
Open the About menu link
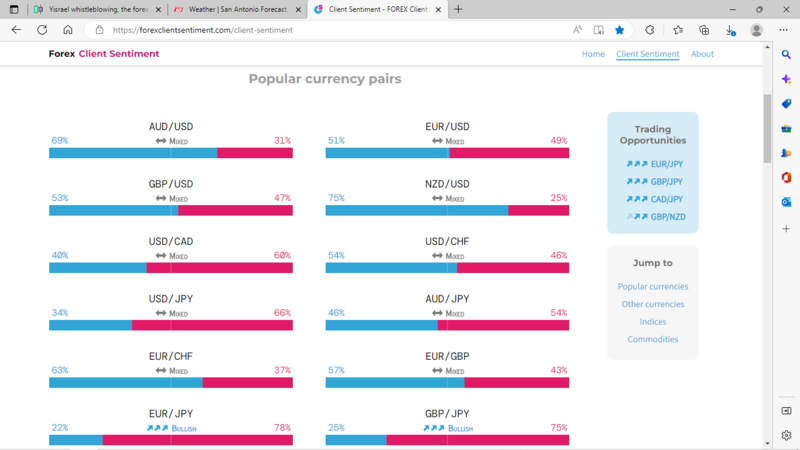[702, 54]
